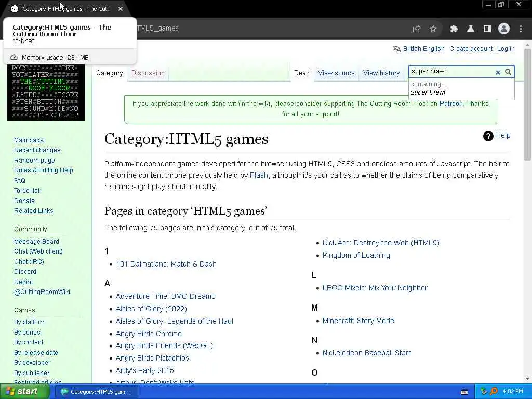Open Kingdom of Loathing page
This screenshot has height=399, width=532.
coord(356,255)
